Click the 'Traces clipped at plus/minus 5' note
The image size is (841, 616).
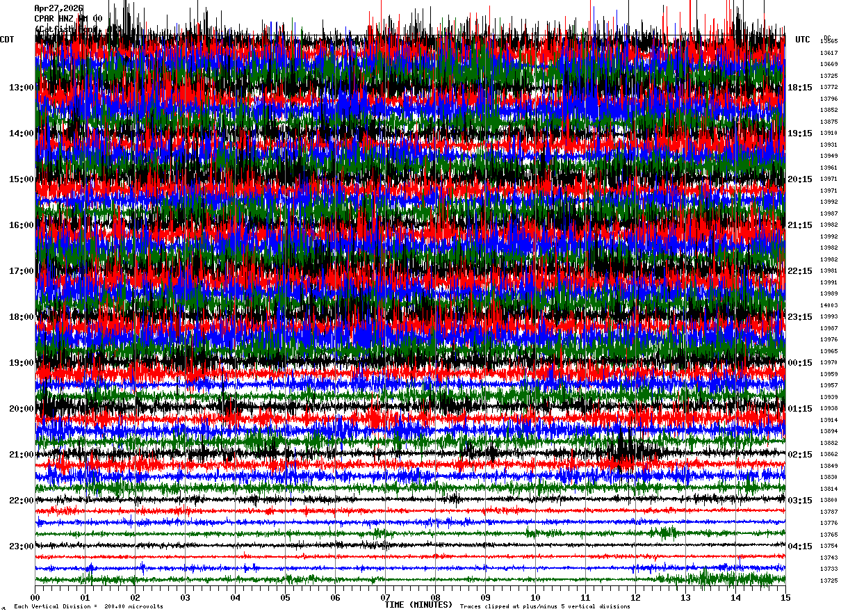pos(545,607)
